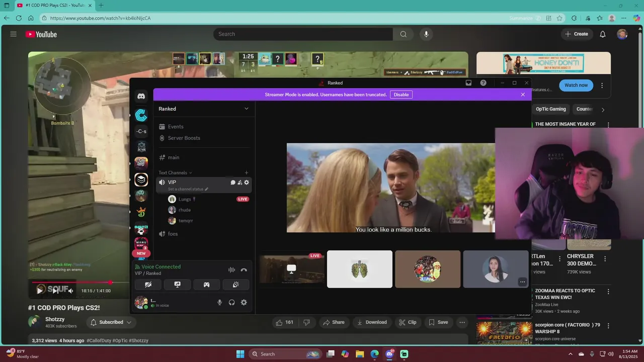The image size is (644, 362).
Task: Disconnect from the Discord voice call
Action: (x=244, y=270)
